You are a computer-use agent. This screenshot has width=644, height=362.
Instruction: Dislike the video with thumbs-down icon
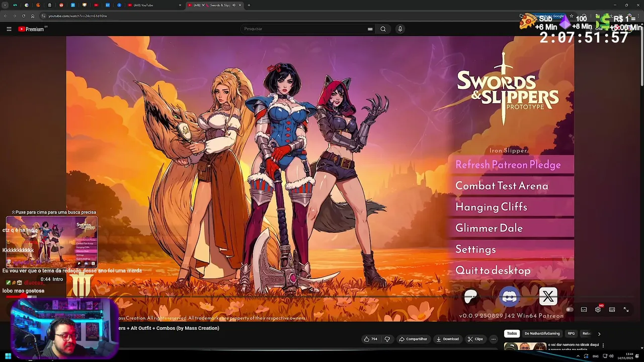[387, 339]
